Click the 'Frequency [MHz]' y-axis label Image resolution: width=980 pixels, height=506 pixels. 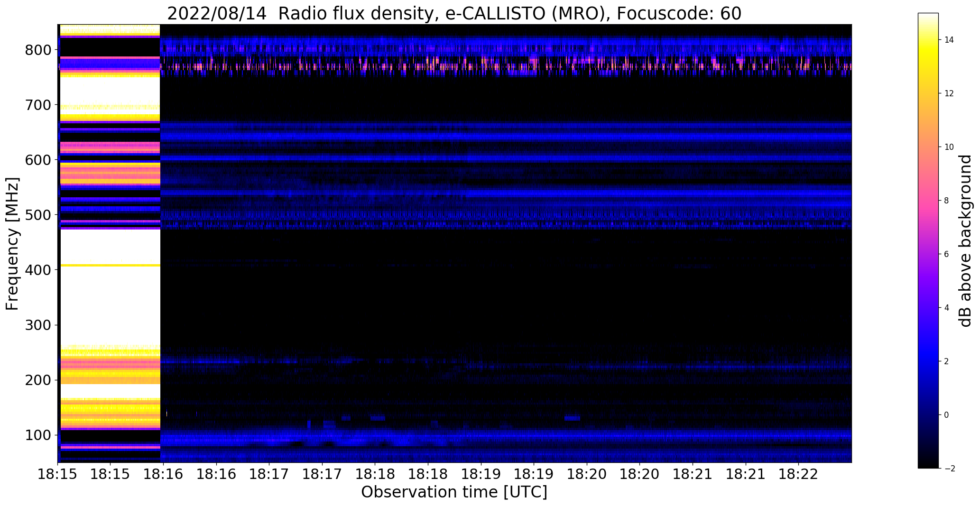click(13, 244)
